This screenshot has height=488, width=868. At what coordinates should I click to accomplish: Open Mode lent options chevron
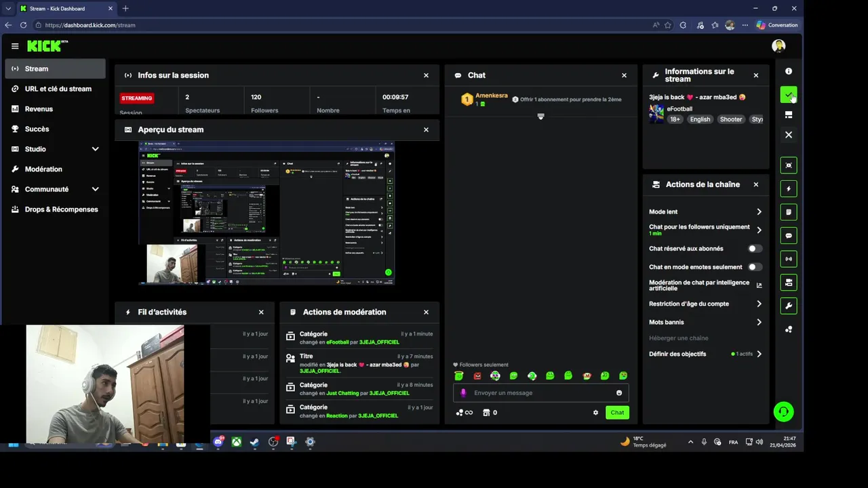759,212
